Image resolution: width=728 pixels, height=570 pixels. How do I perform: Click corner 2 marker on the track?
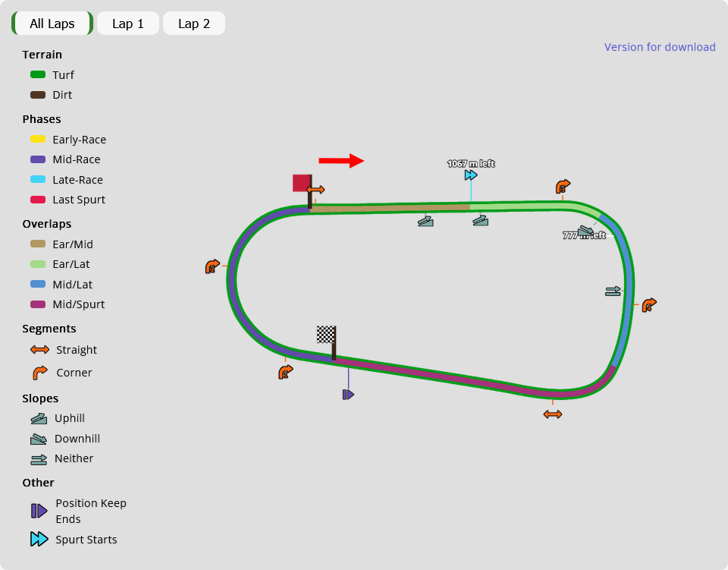tap(212, 266)
